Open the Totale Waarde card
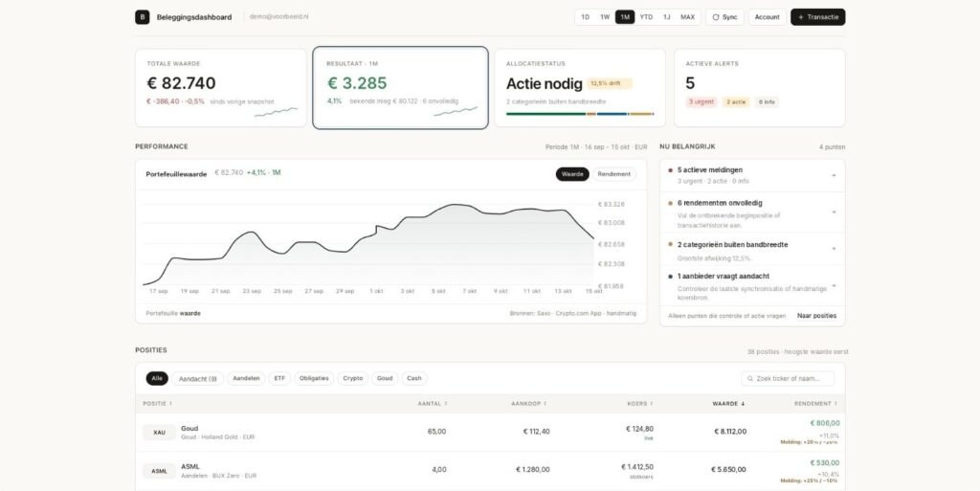Viewport: 980px width, 491px height. click(x=221, y=88)
